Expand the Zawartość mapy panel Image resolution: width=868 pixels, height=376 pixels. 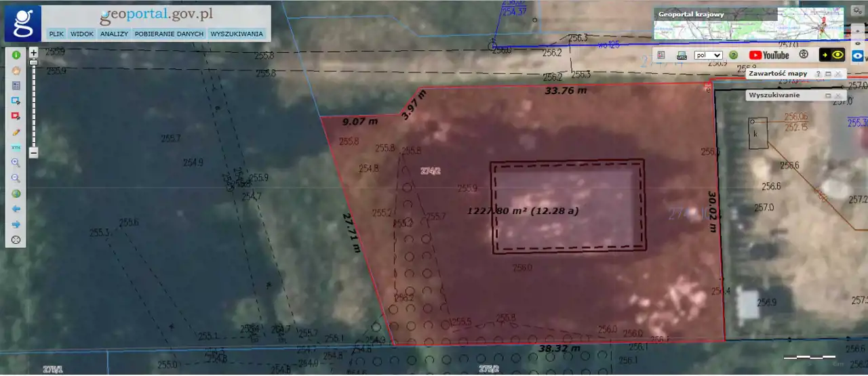tap(828, 73)
